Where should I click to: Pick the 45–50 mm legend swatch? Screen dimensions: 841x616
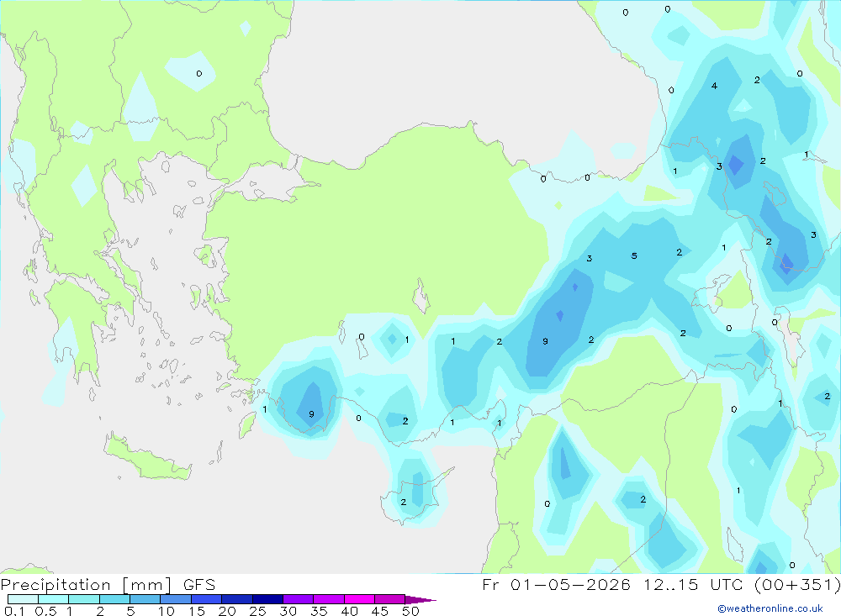(390, 599)
